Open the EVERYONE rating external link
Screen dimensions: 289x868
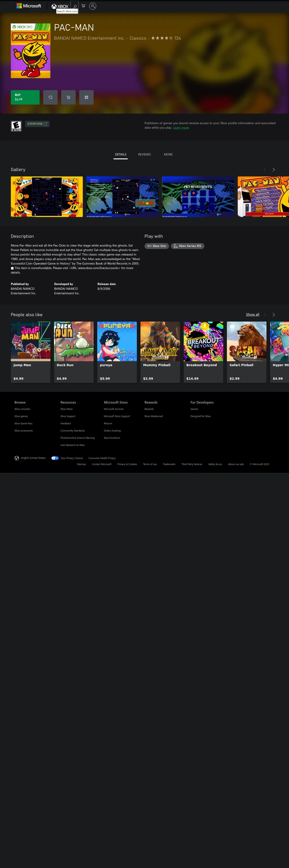click(x=37, y=124)
